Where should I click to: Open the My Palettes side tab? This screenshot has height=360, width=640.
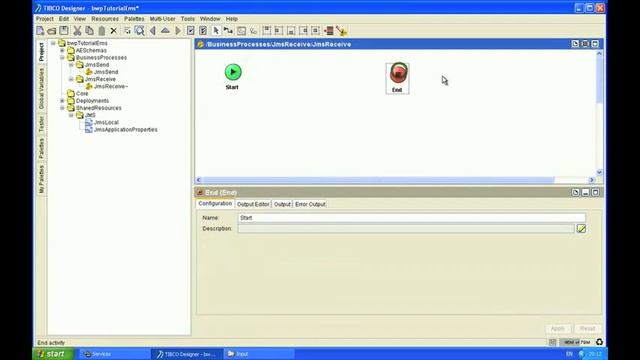41,179
